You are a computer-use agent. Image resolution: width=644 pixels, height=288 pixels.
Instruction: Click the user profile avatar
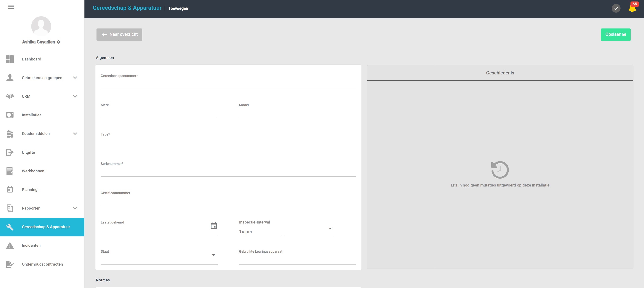click(41, 26)
